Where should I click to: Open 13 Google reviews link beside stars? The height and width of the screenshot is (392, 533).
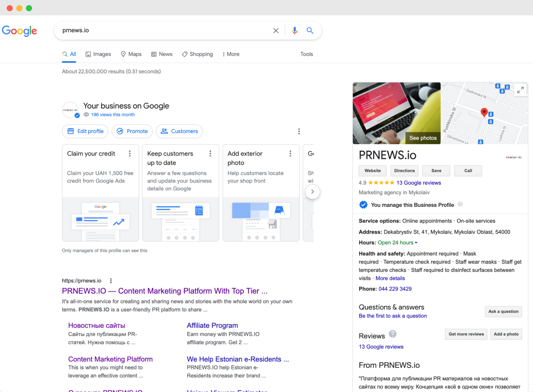tap(419, 183)
